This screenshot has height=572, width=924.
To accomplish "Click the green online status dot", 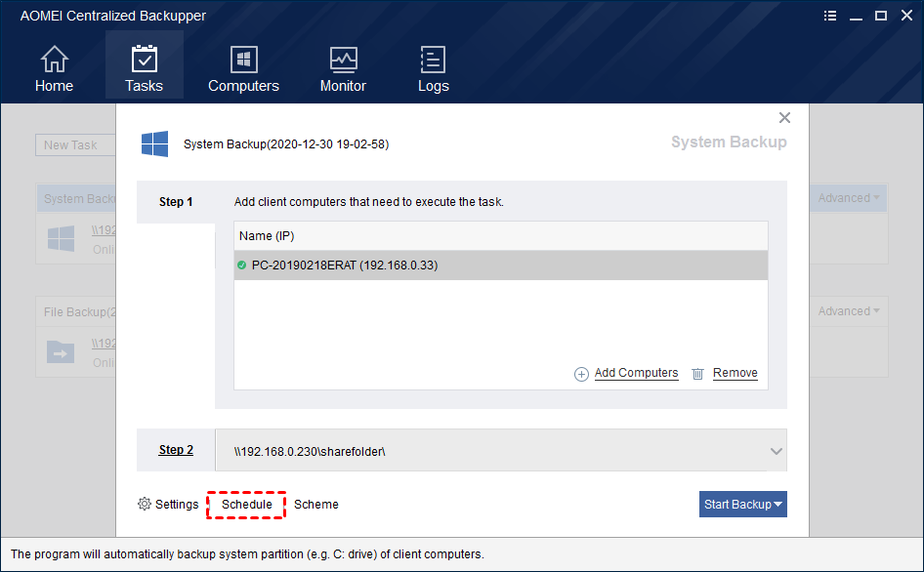I will tap(241, 266).
